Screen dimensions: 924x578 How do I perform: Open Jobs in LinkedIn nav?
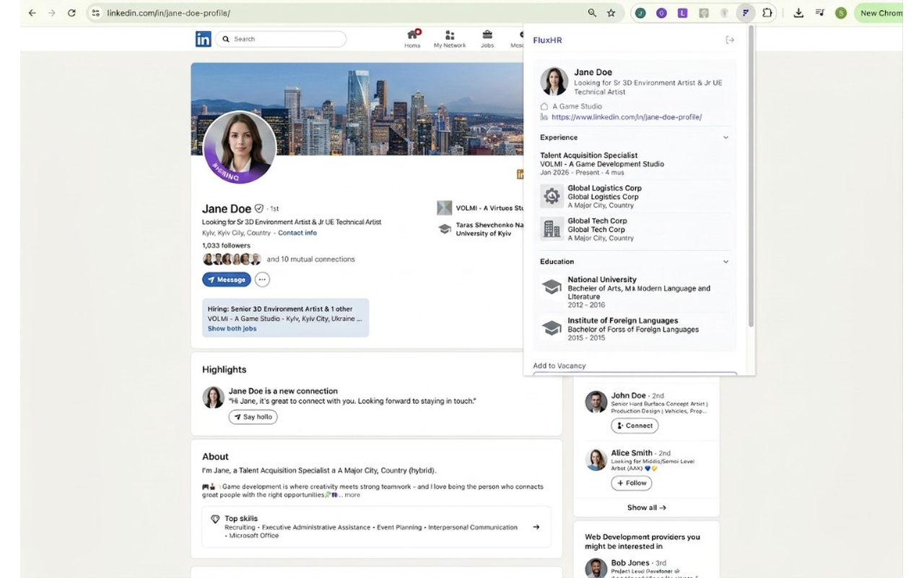pyautogui.click(x=487, y=39)
